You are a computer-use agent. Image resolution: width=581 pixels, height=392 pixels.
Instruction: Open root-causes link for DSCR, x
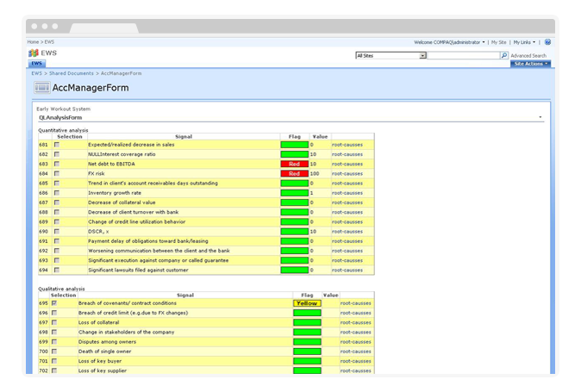(x=347, y=232)
